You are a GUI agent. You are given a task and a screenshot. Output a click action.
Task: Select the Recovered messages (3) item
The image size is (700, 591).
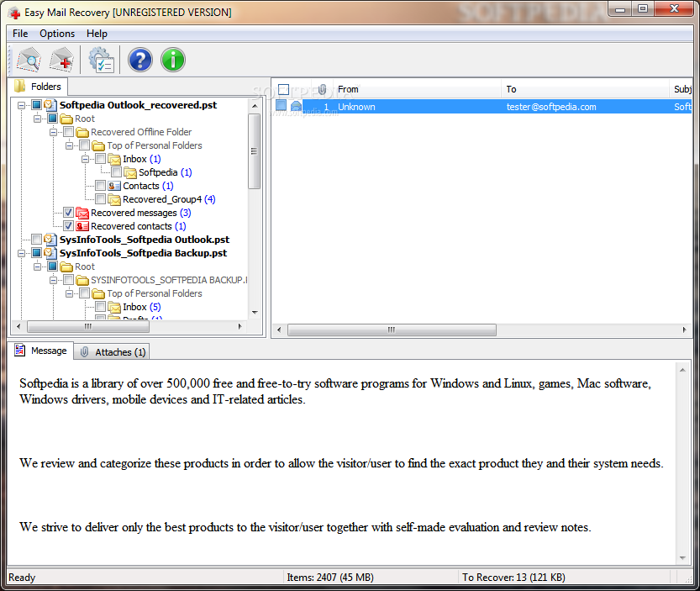tap(140, 213)
